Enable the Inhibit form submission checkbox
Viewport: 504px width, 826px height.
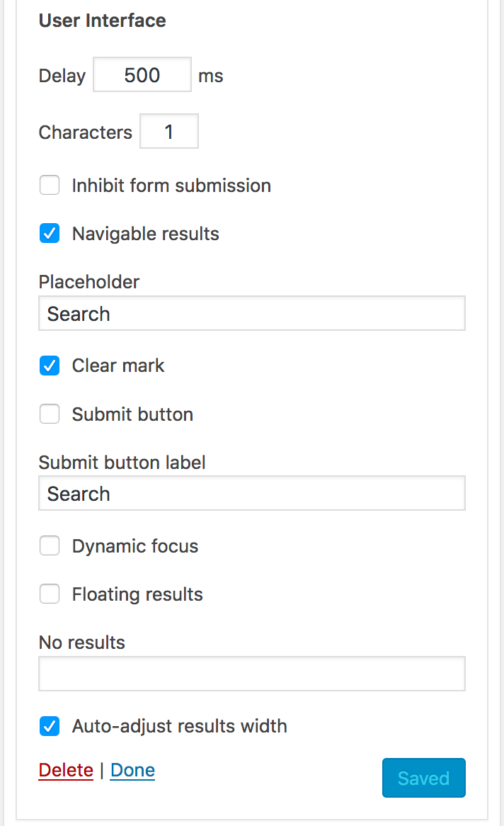click(x=50, y=185)
